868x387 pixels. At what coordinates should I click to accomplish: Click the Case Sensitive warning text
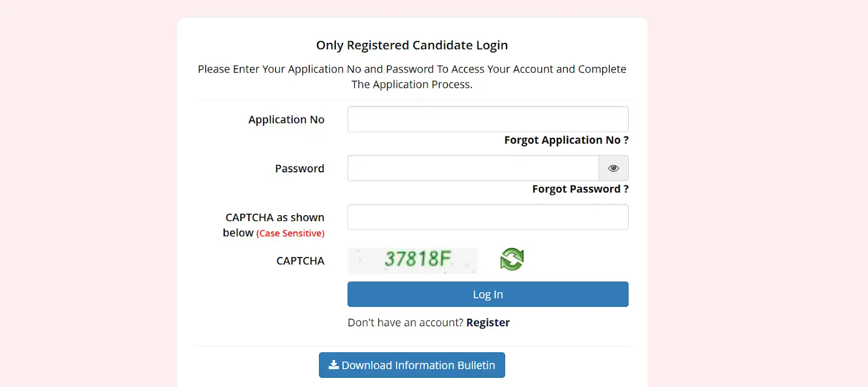(x=290, y=233)
